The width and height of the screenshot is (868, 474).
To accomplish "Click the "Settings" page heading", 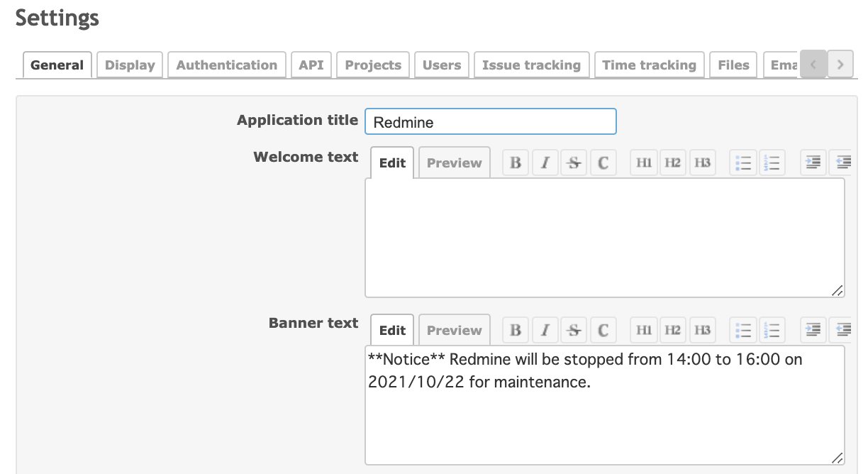I will click(x=57, y=18).
